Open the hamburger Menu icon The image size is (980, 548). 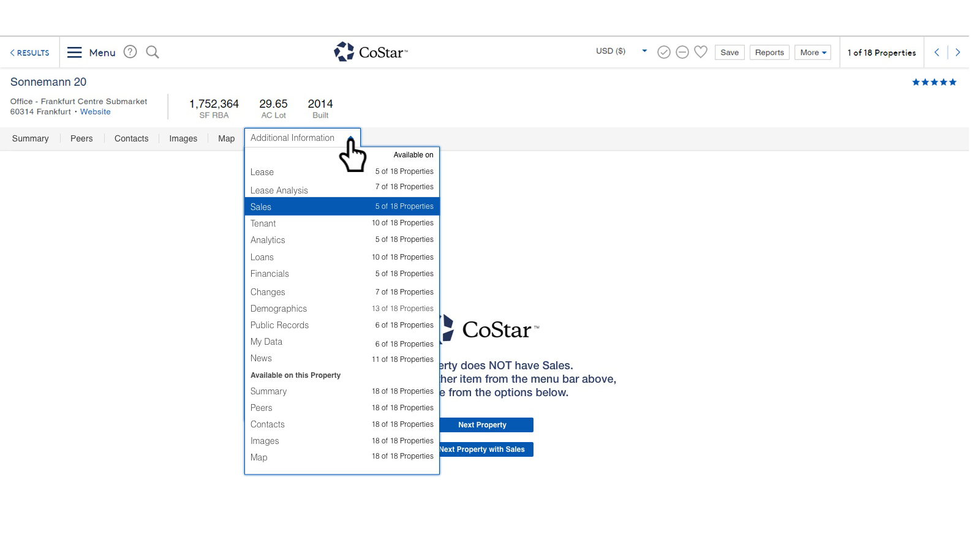(x=74, y=53)
